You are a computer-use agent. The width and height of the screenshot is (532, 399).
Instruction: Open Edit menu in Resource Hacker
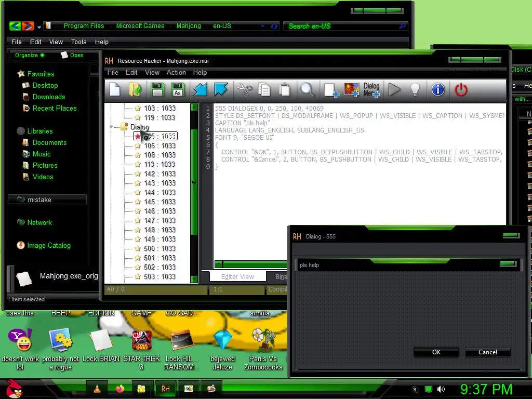(131, 72)
